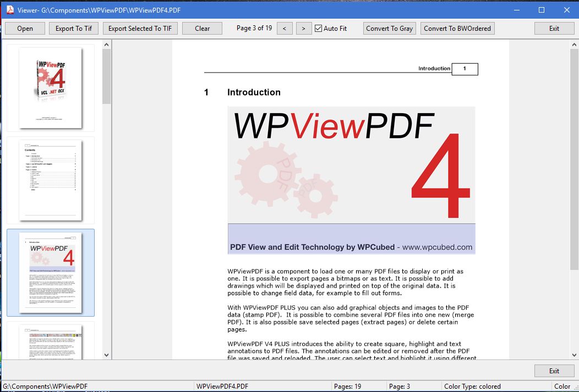Select the fourth page thumbnail
This screenshot has height=392, width=579.
[51, 340]
